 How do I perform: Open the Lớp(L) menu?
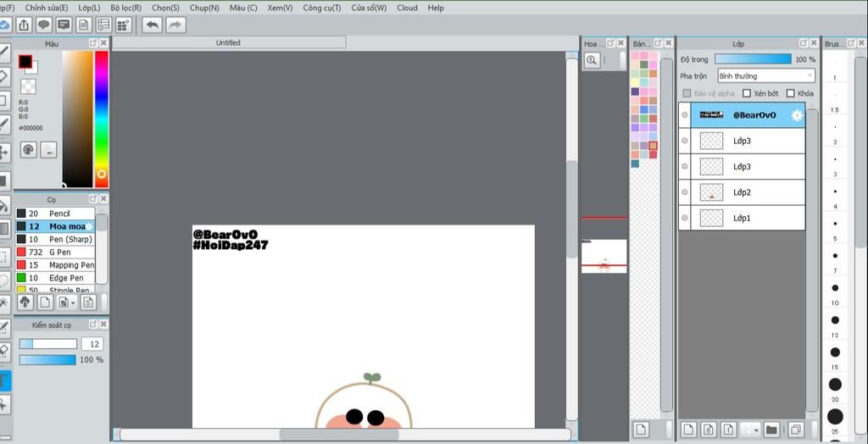pyautogui.click(x=89, y=8)
